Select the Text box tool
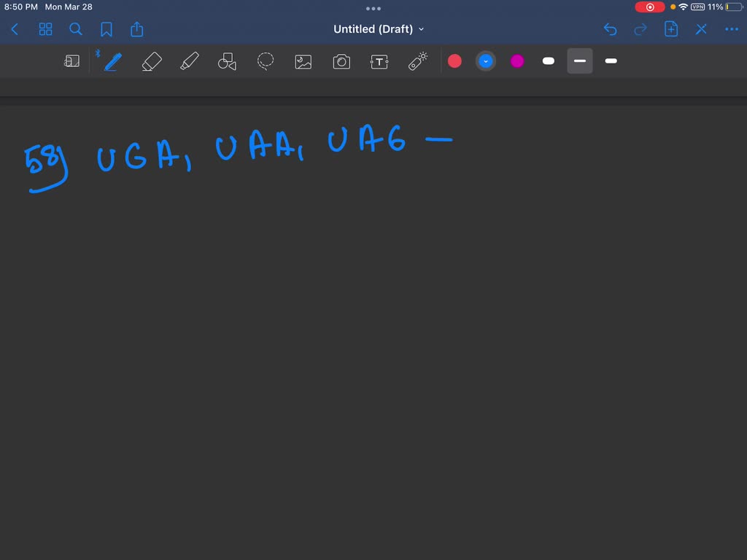Viewport: 747px width, 560px height. point(379,62)
